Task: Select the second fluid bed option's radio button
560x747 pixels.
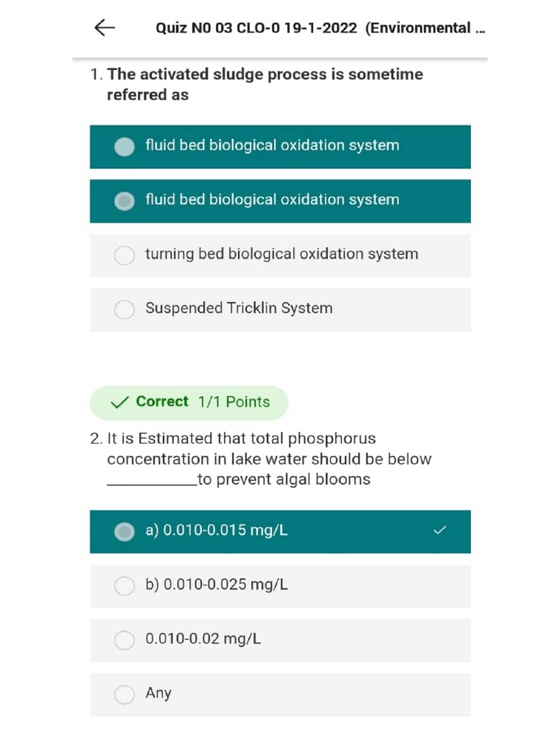Action: pos(125,201)
